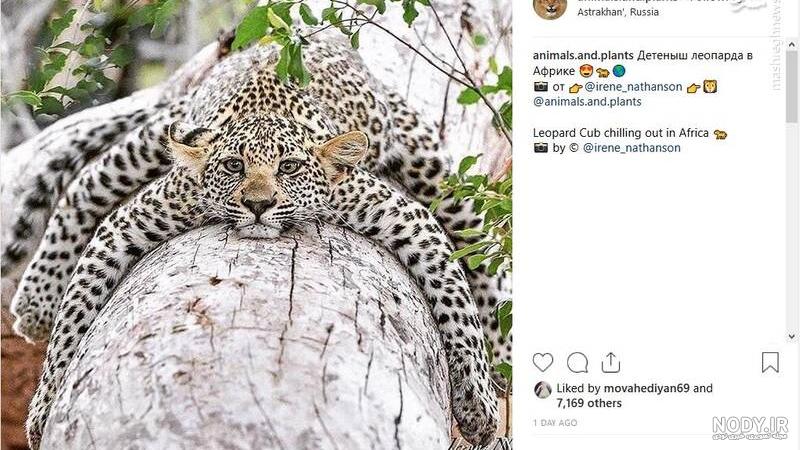Open the Astrakhan', Russia location link

pyautogui.click(x=618, y=12)
